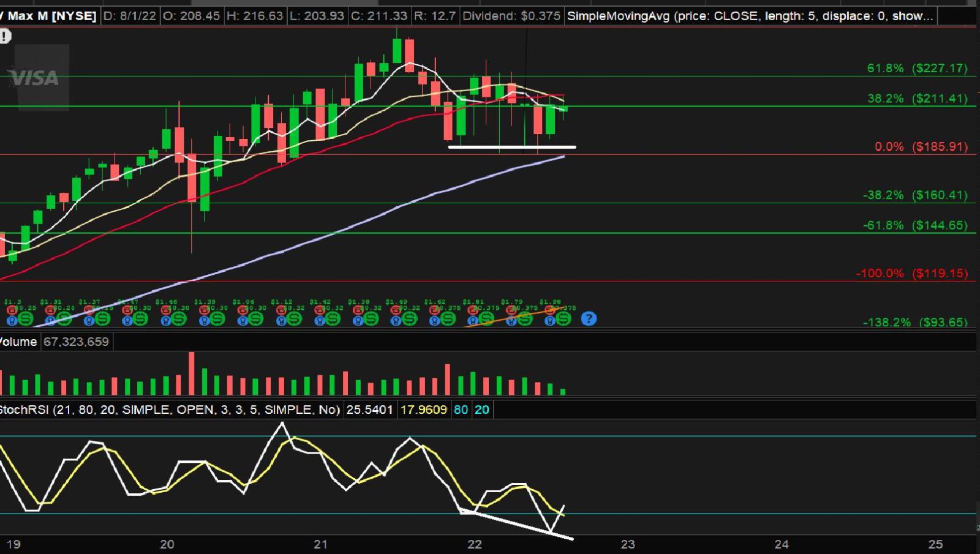Click the close price 'C: 211.33'
Image resolution: width=980 pixels, height=554 pixels.
tap(379, 16)
